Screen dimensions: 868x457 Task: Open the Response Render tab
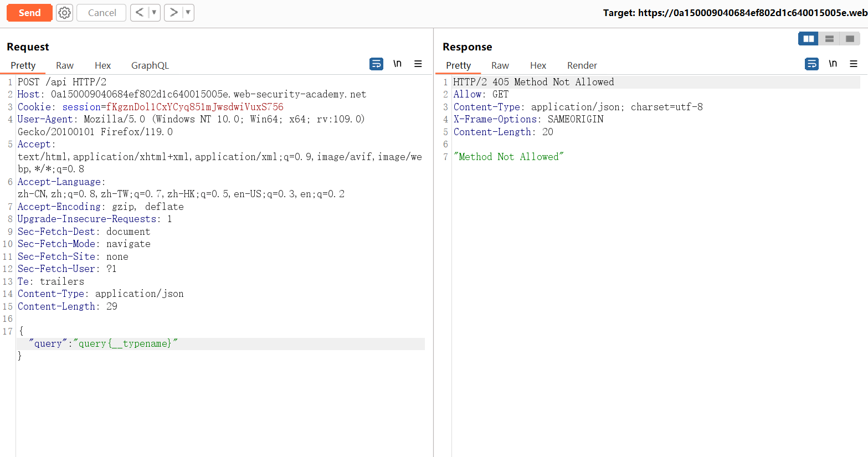(582, 65)
